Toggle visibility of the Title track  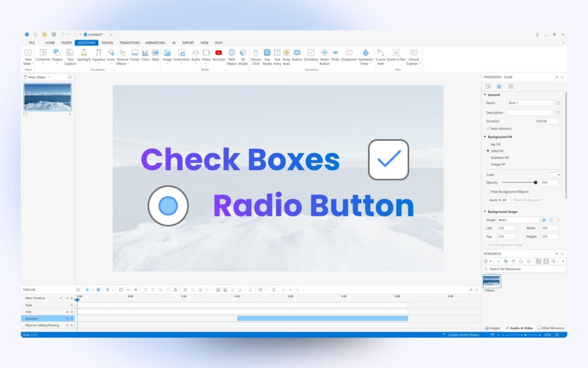[68, 312]
